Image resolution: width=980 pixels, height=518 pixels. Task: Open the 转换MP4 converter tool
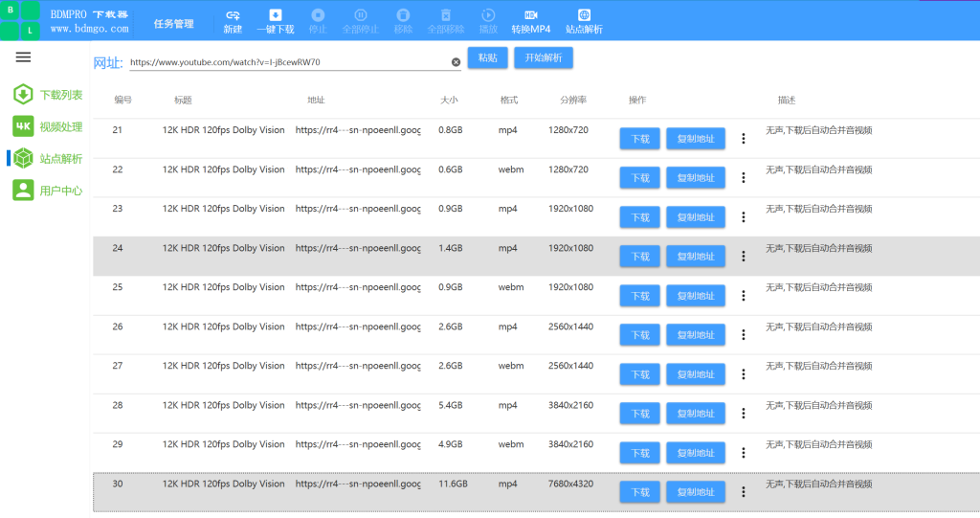(x=530, y=21)
